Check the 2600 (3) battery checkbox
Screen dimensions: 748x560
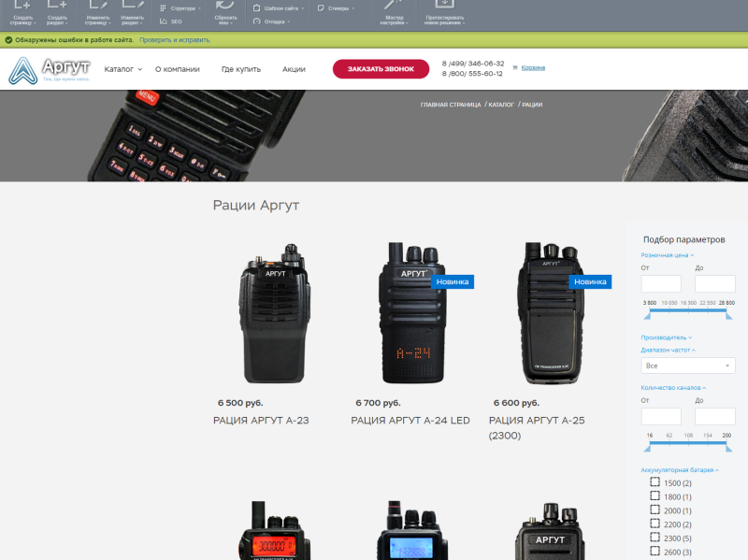tap(655, 552)
